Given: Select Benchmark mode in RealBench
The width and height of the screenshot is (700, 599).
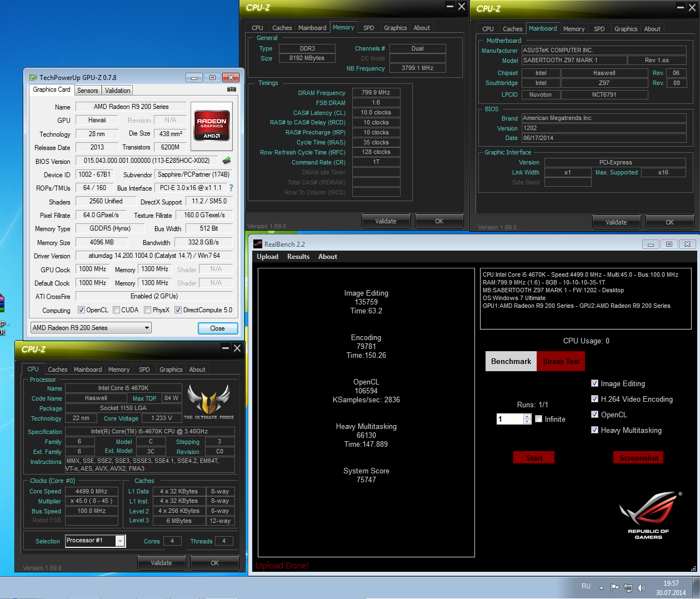Looking at the screenshot, I should coord(511,361).
